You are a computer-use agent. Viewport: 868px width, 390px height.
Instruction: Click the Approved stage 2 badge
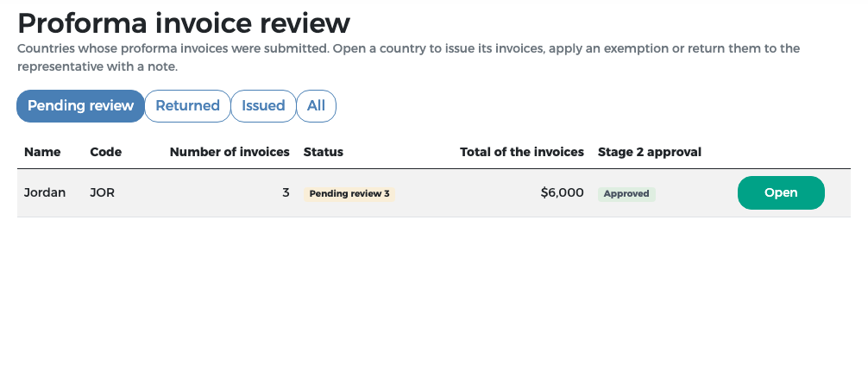(x=626, y=193)
